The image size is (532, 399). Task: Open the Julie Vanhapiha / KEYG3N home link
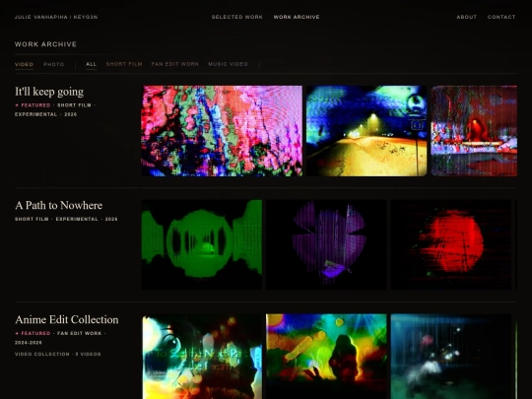pos(56,17)
